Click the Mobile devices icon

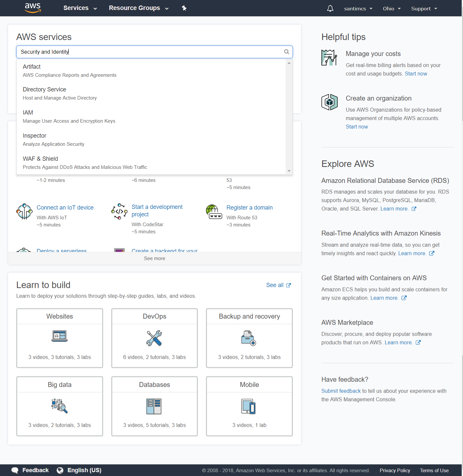pyautogui.click(x=249, y=406)
